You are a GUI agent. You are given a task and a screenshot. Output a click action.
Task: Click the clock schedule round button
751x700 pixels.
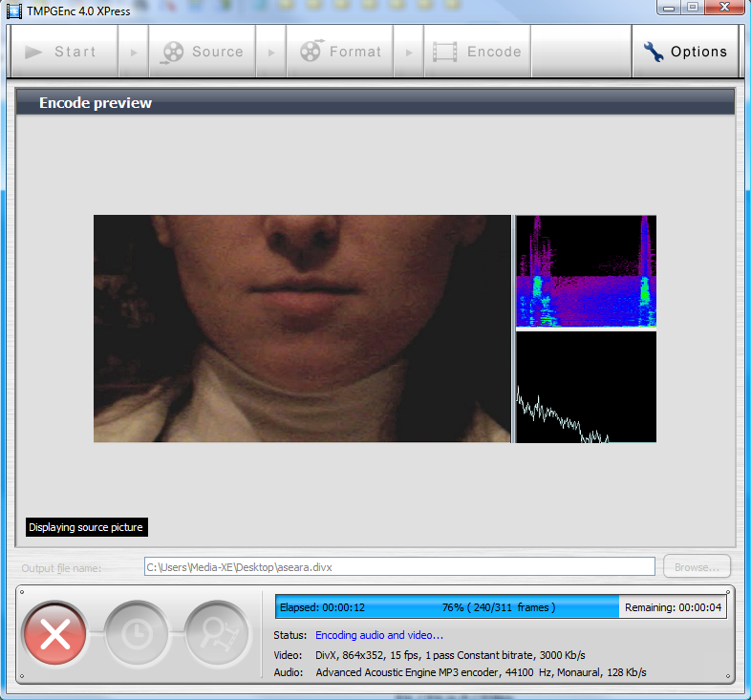[137, 633]
